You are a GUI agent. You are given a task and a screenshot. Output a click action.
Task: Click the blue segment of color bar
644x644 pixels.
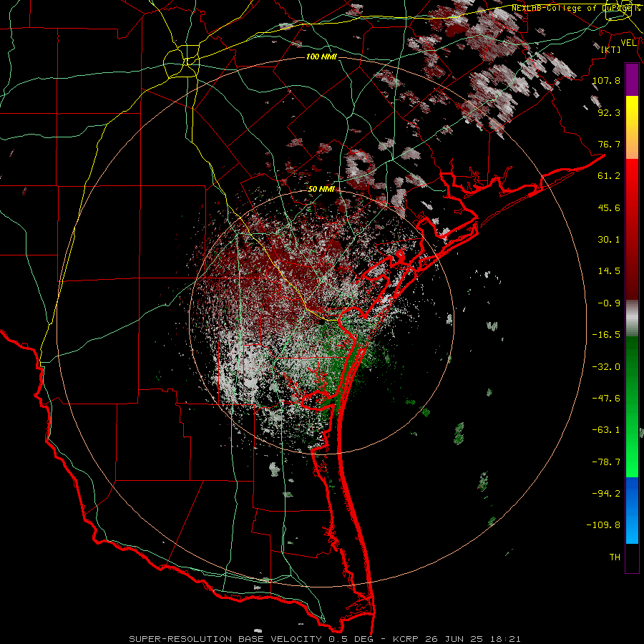[x=632, y=510]
